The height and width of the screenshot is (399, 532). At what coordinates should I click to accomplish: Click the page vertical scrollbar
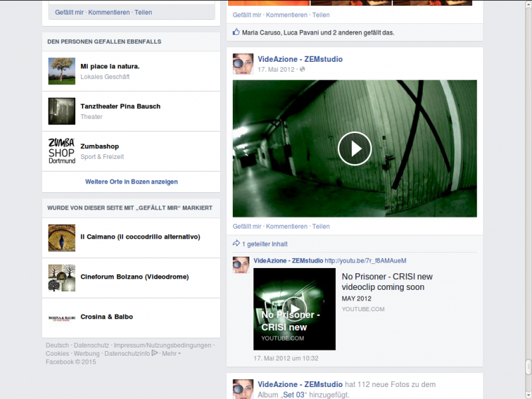(x=528, y=199)
